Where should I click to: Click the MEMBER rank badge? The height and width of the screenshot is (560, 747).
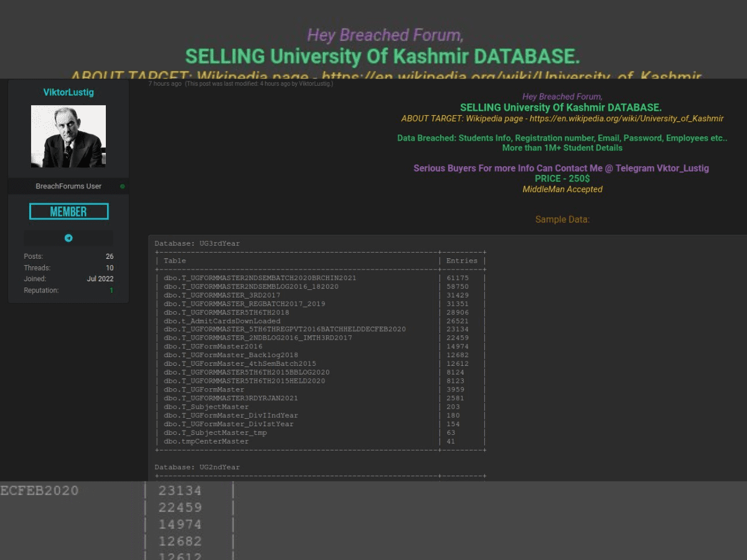click(68, 212)
